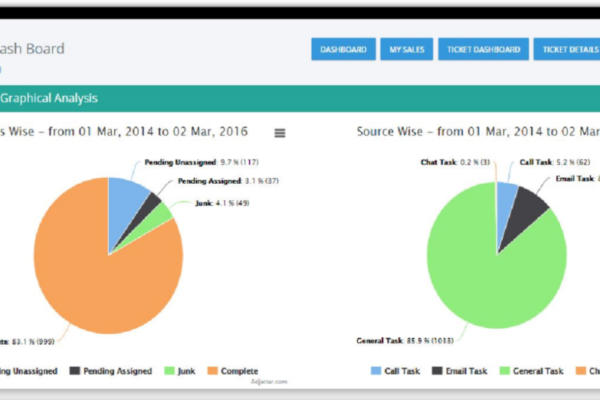Click the 'Call Task: 5.2 % (62)' label
The width and height of the screenshot is (600, 400).
(554, 162)
